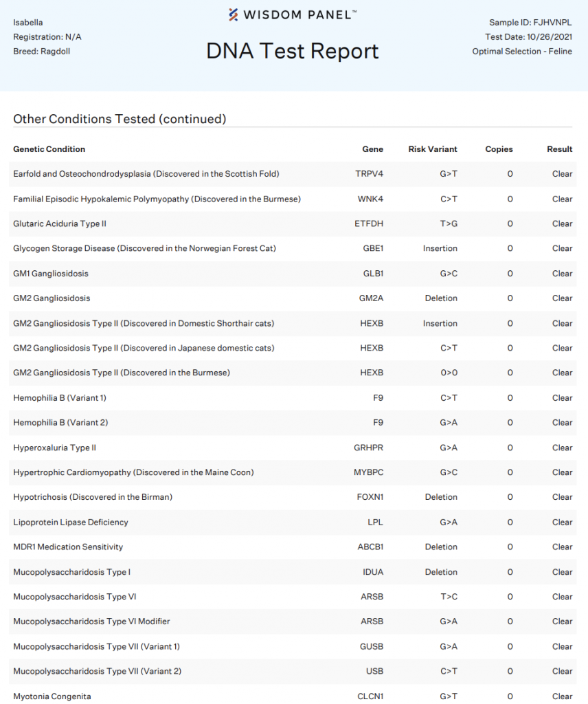Viewport: 588px width, 704px height.
Task: Click the DNA Test Report title
Action: 293,51
